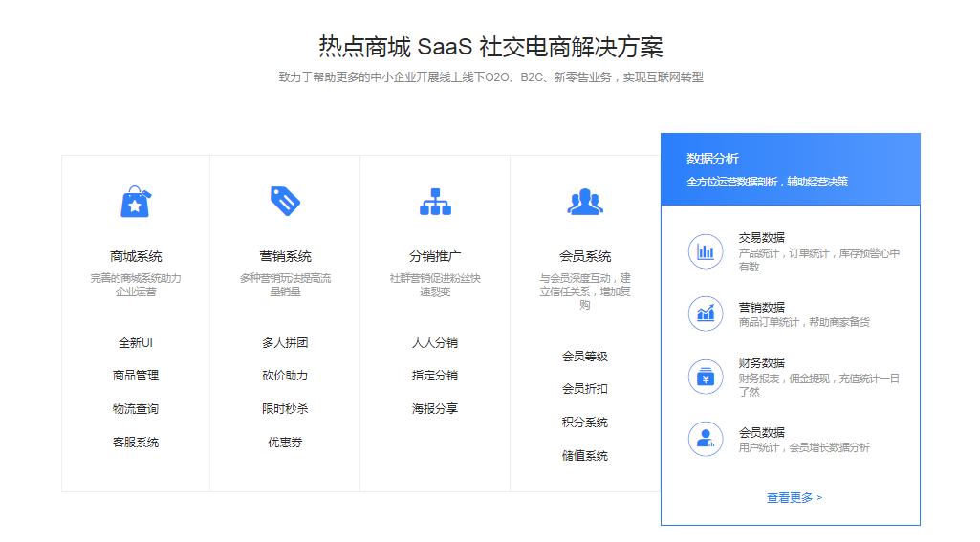
Task: Click the hierarchy icon for 分销推广
Action: pyautogui.click(x=435, y=202)
